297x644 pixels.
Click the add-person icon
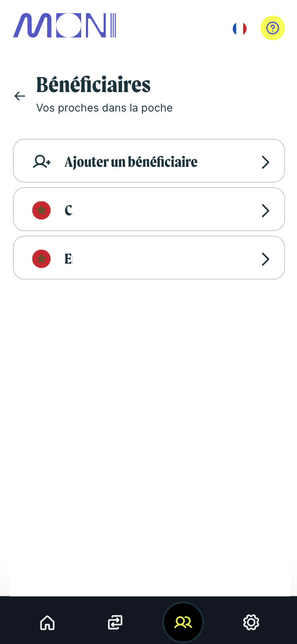click(x=42, y=162)
